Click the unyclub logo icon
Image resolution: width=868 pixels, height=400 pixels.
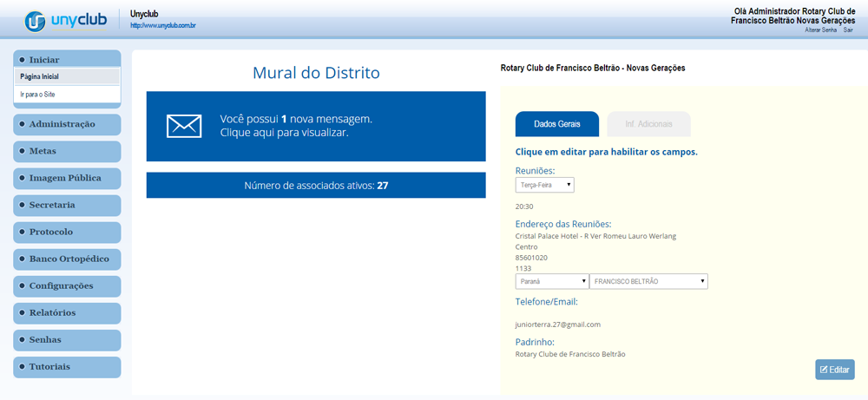point(36,21)
